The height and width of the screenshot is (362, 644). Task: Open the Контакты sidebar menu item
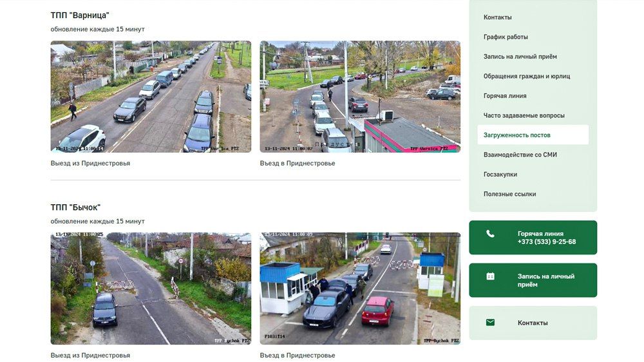point(498,17)
